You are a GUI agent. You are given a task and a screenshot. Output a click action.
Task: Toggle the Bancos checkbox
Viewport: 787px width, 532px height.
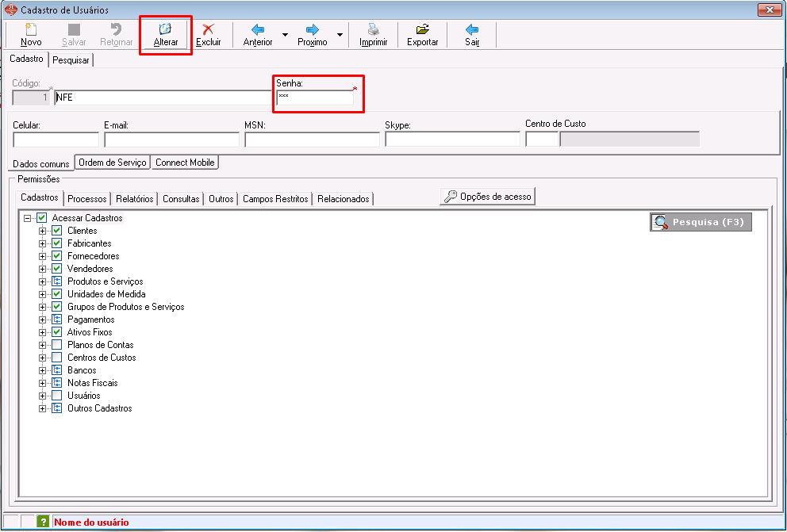pyautogui.click(x=56, y=370)
